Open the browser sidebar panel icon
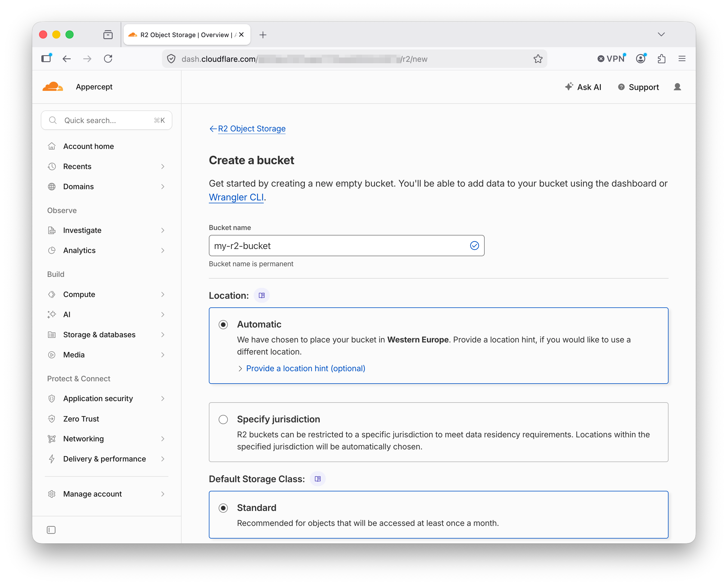 [x=46, y=58]
